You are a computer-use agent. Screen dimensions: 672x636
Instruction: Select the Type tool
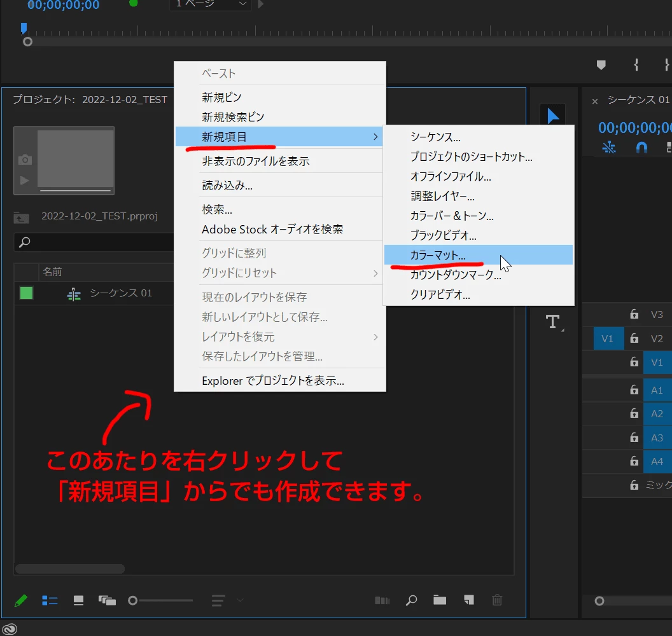(553, 322)
